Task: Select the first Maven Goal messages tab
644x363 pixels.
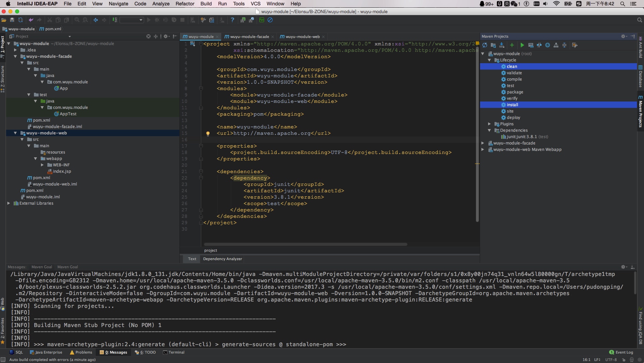Action: [x=42, y=267]
